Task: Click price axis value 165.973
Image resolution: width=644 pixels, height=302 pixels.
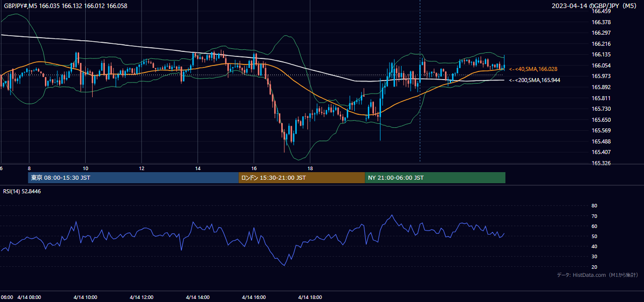Action: tap(601, 76)
